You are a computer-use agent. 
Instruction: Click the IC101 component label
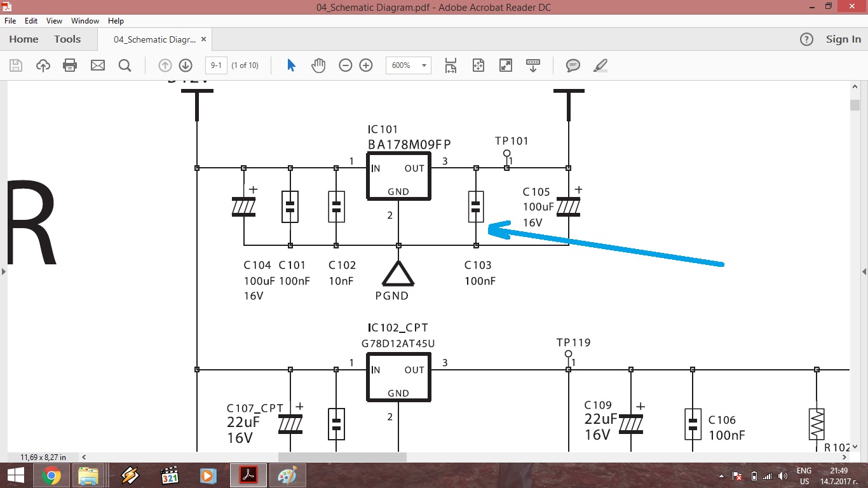point(383,130)
